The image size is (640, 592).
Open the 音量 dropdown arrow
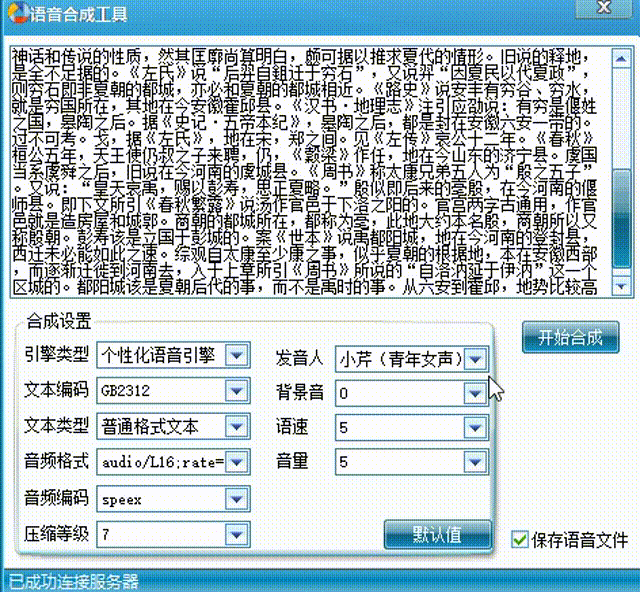point(475,462)
